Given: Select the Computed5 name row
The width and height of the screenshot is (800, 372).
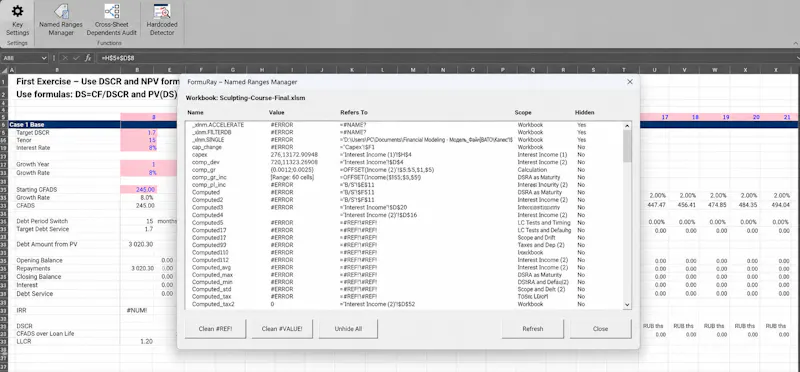Looking at the screenshot, I should [404, 222].
